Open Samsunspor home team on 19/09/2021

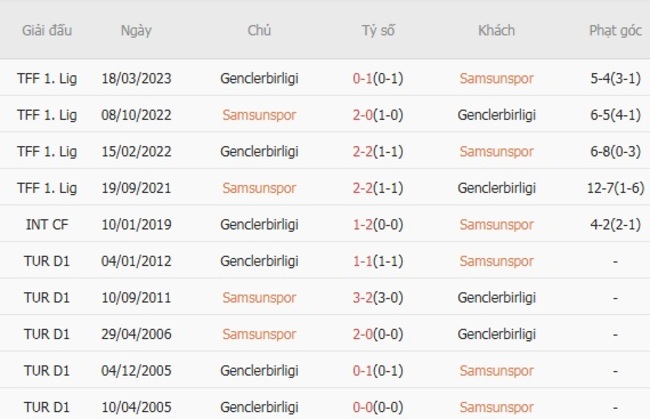(259, 188)
